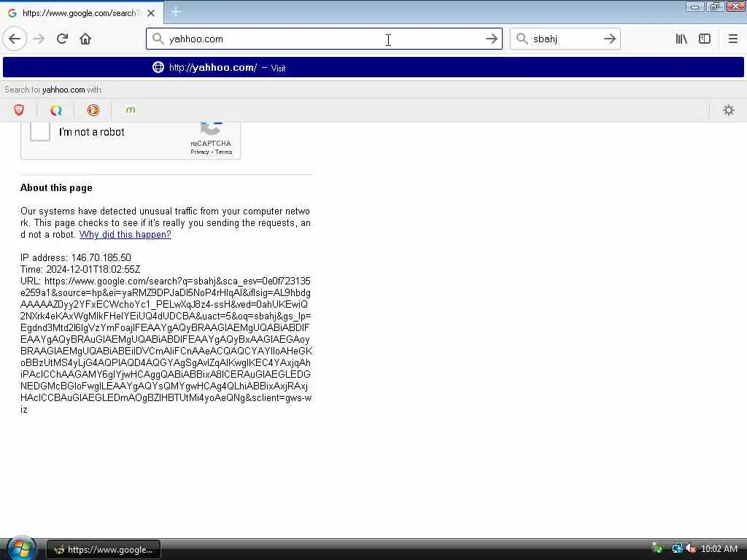This screenshot has height=560, width=747.
Task: Submit the sbahj search with arrow
Action: click(x=609, y=39)
